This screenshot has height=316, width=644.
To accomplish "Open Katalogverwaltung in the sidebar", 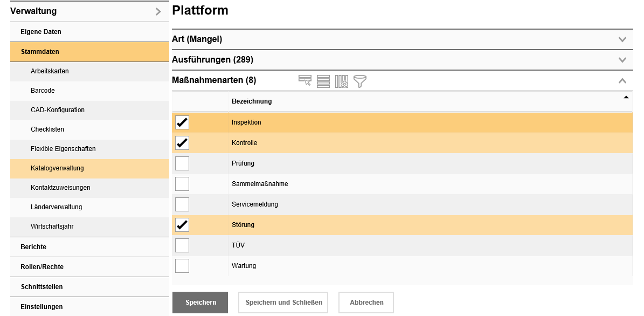I will click(57, 168).
